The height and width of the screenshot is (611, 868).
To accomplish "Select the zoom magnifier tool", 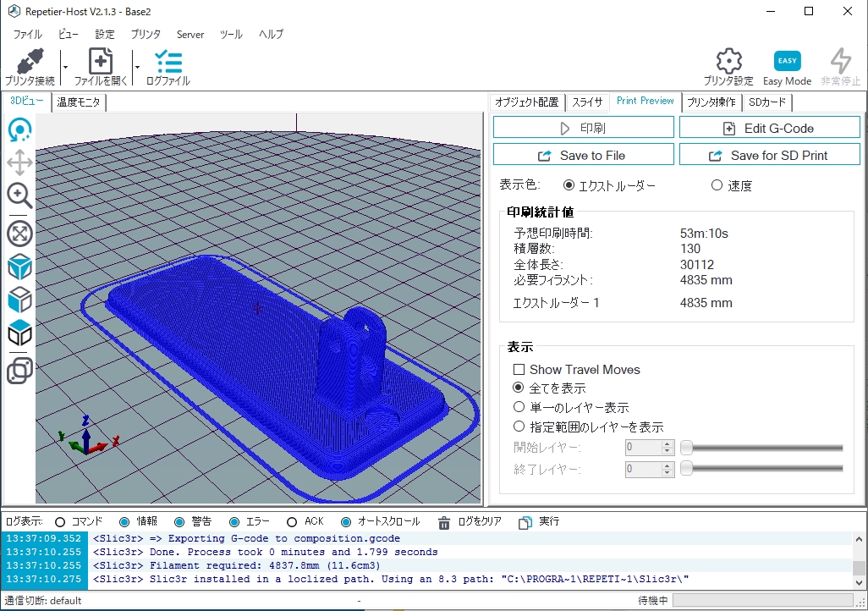I will click(x=20, y=195).
